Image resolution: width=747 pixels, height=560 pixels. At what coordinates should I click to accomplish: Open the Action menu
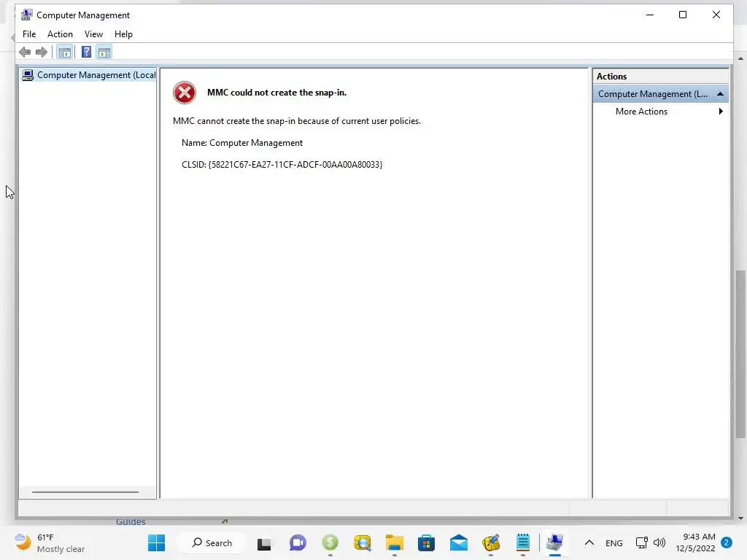60,34
